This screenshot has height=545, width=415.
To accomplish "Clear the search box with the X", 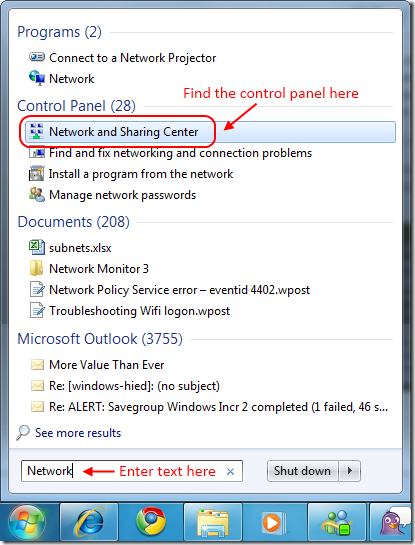I will [230, 472].
